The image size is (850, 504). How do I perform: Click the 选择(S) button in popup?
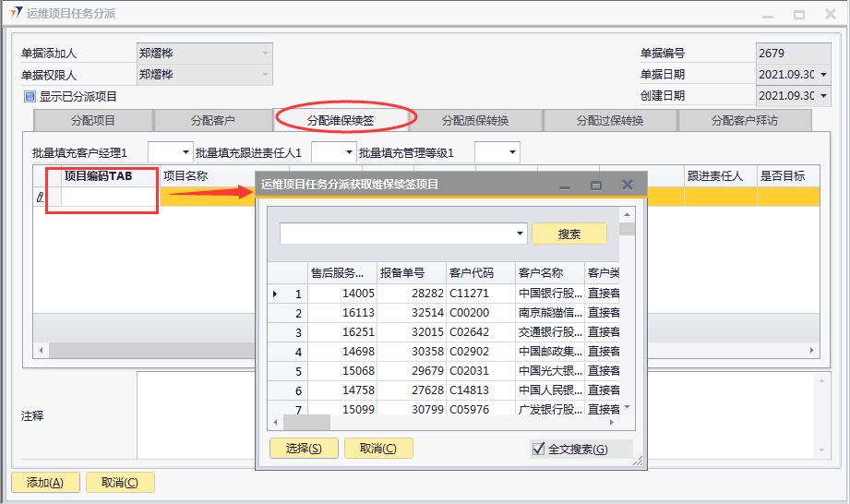(x=303, y=449)
